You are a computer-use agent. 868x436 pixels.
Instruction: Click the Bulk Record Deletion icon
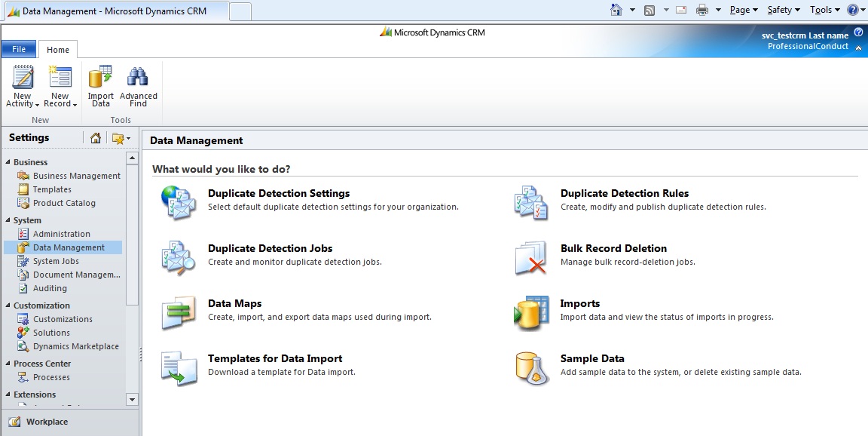point(531,258)
